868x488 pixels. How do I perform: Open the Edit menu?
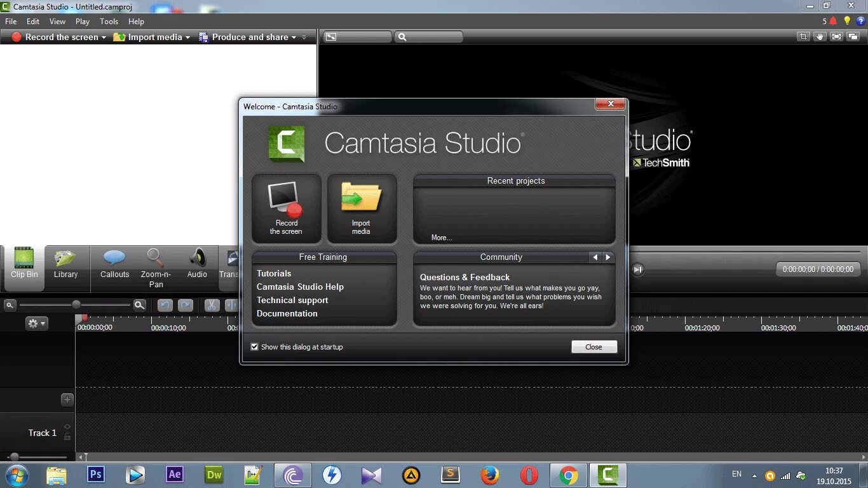(33, 21)
